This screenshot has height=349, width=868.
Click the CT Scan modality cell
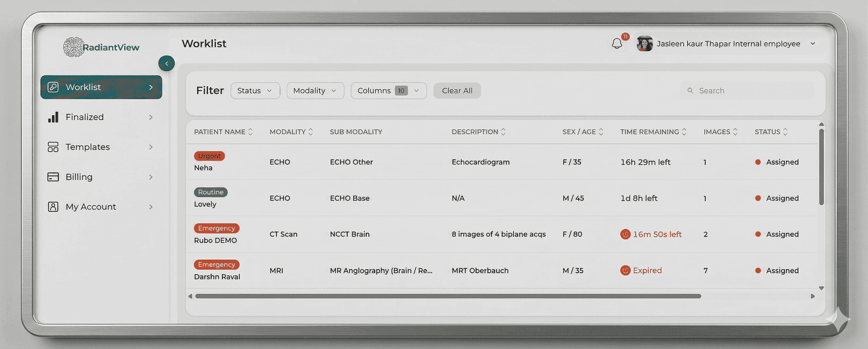[x=283, y=234]
